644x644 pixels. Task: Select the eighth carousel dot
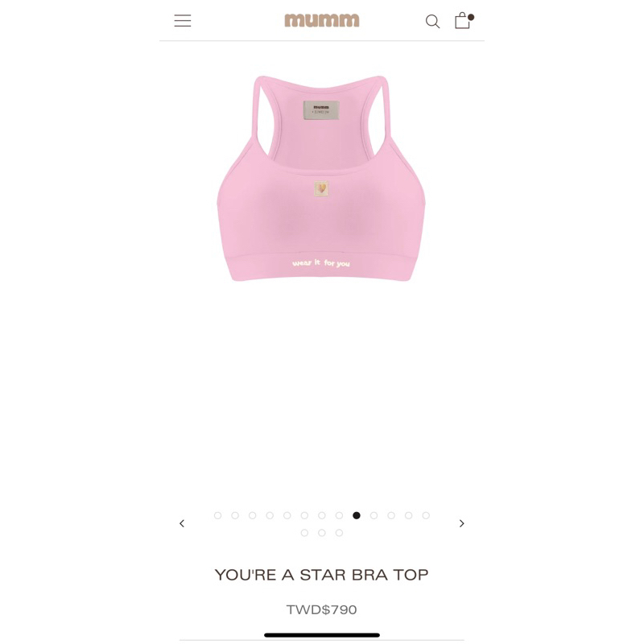click(x=339, y=515)
